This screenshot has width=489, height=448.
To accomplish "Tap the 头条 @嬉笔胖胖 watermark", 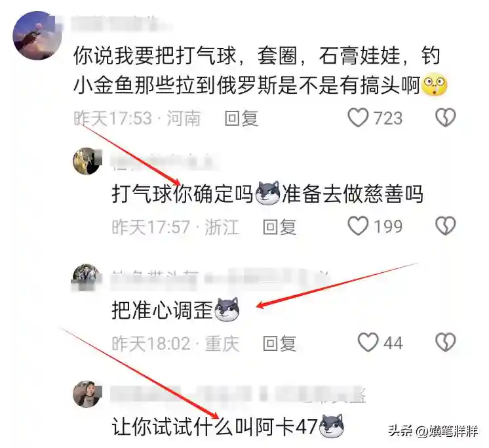I will click(433, 432).
